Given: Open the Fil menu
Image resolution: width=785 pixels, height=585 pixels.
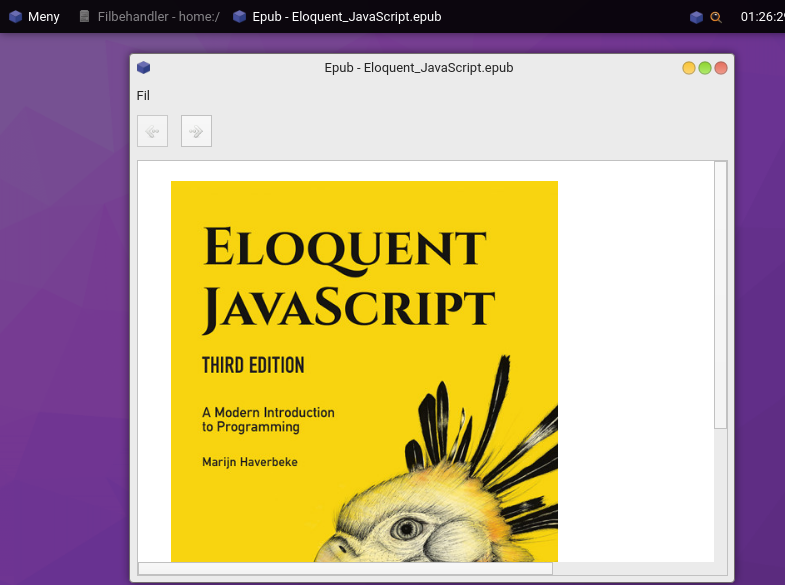Looking at the screenshot, I should click(143, 96).
